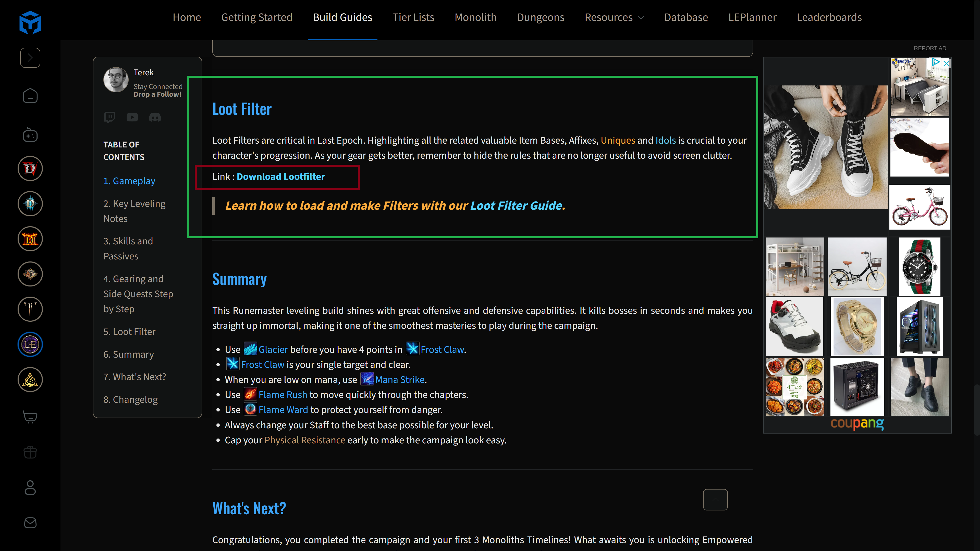Image resolution: width=980 pixels, height=551 pixels.
Task: Open the shopping cart sidebar icon
Action: tap(30, 417)
